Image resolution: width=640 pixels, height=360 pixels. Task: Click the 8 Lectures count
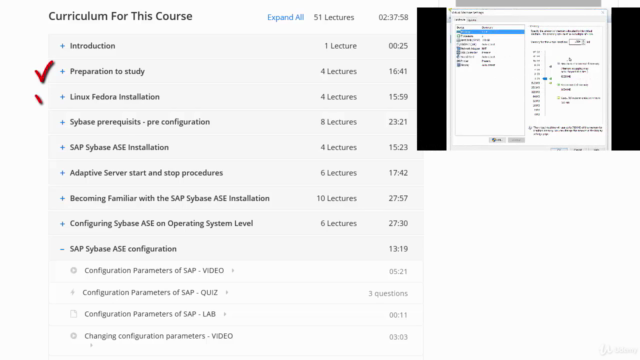(x=338, y=122)
